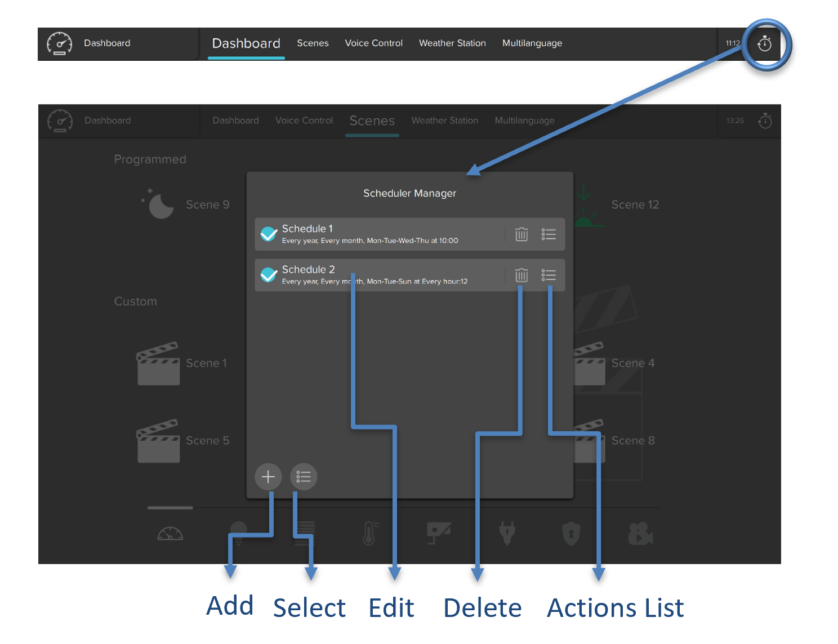The height and width of the screenshot is (644, 838).
Task: Select the underlined Dashboard tab
Action: [x=246, y=43]
